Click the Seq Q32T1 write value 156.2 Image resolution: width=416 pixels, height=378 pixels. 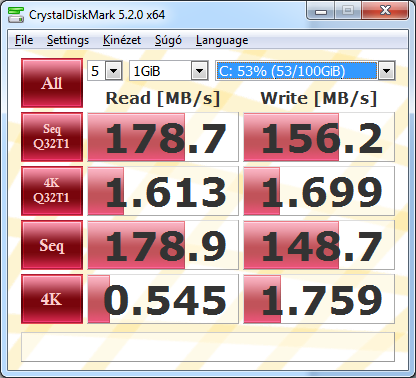(319, 137)
